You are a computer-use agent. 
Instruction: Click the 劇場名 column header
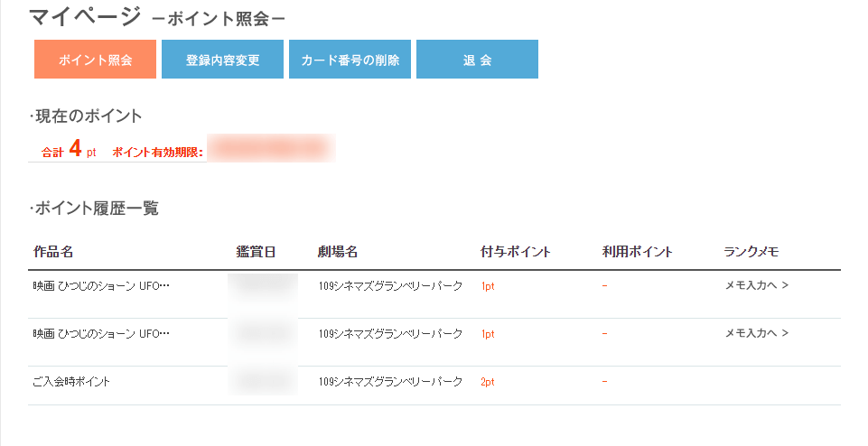(x=338, y=252)
